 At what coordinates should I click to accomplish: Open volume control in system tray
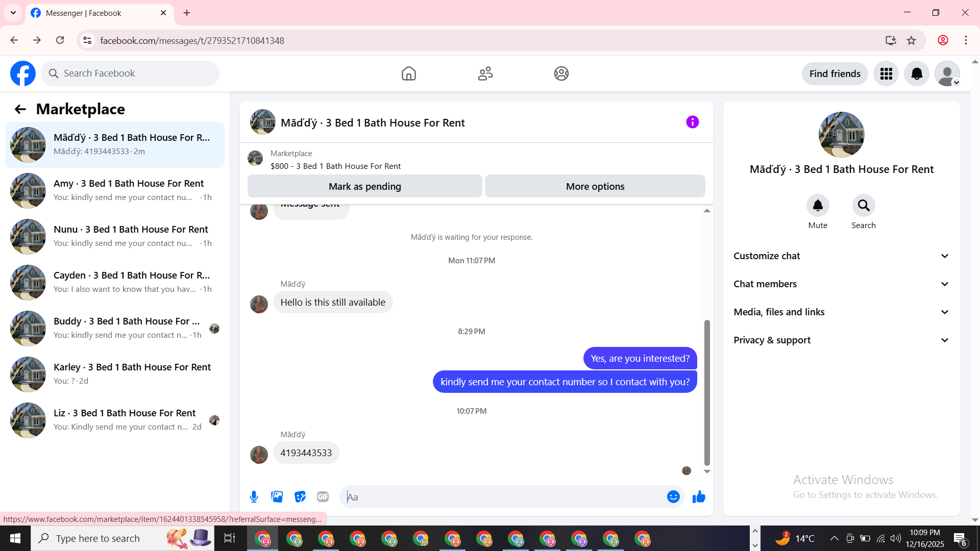tap(896, 538)
